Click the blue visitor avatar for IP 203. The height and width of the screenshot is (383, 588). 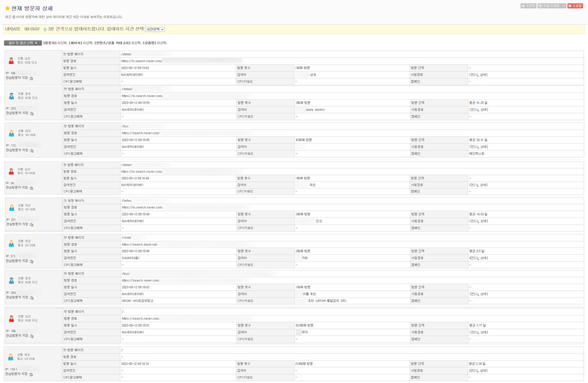12,280
